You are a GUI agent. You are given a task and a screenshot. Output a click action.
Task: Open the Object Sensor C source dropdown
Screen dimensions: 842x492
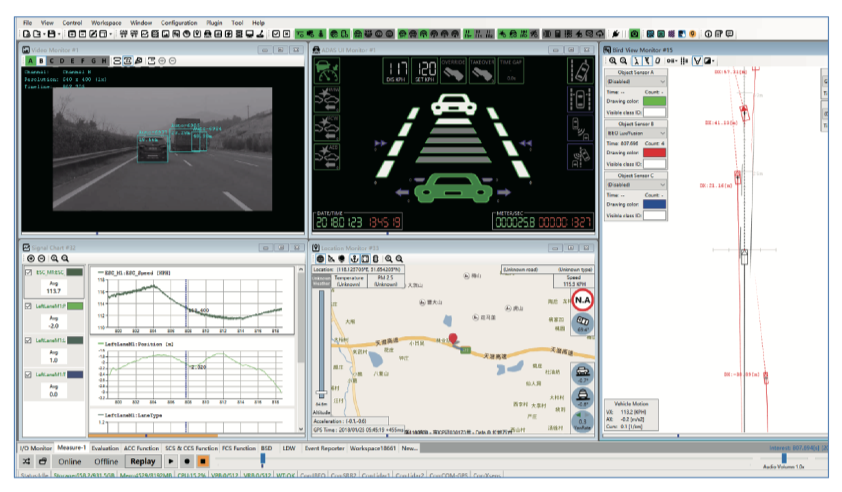click(636, 185)
